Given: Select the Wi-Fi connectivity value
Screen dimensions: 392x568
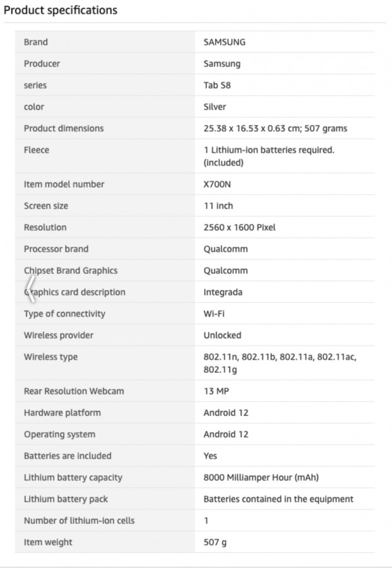Looking at the screenshot, I should coord(213,314).
